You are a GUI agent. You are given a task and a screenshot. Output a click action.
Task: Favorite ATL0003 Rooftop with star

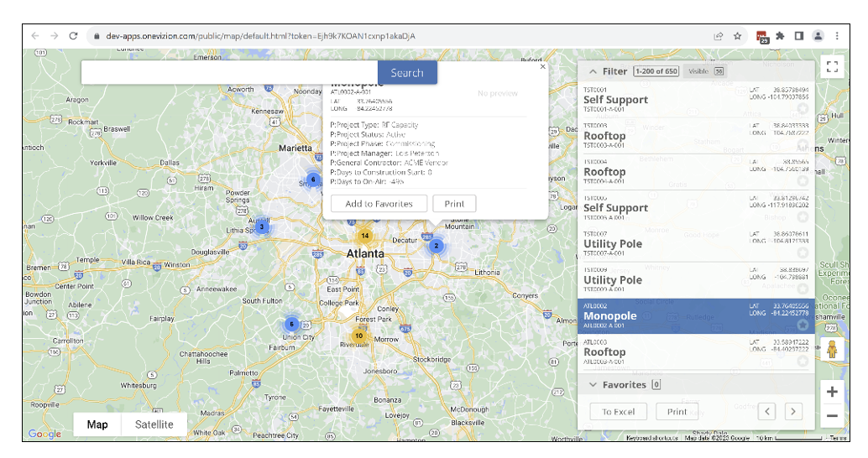[x=803, y=362]
